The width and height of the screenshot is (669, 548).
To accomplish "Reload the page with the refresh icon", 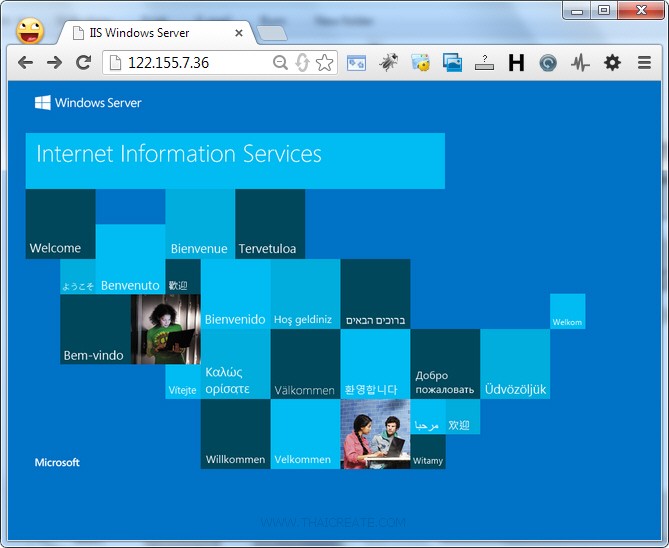I will pyautogui.click(x=83, y=63).
